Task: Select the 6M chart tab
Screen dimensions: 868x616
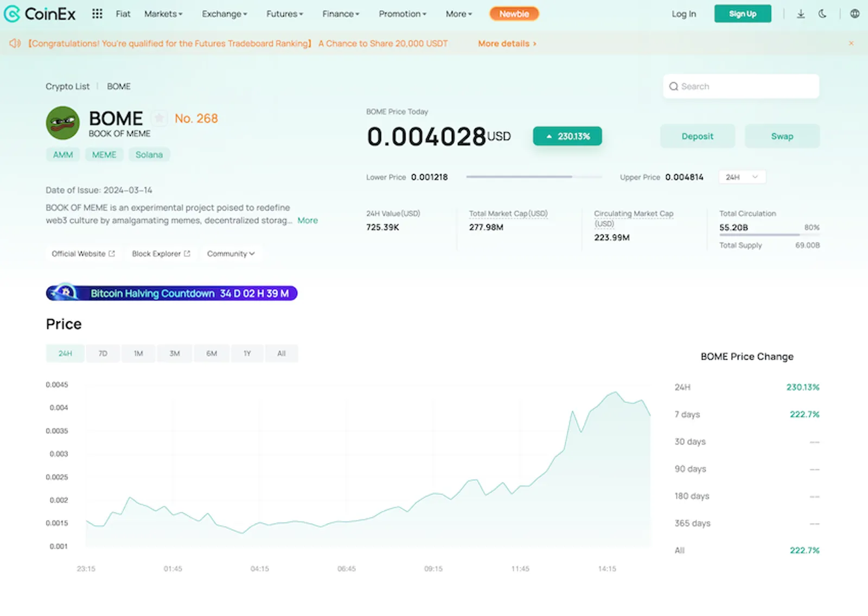Action: coord(212,353)
